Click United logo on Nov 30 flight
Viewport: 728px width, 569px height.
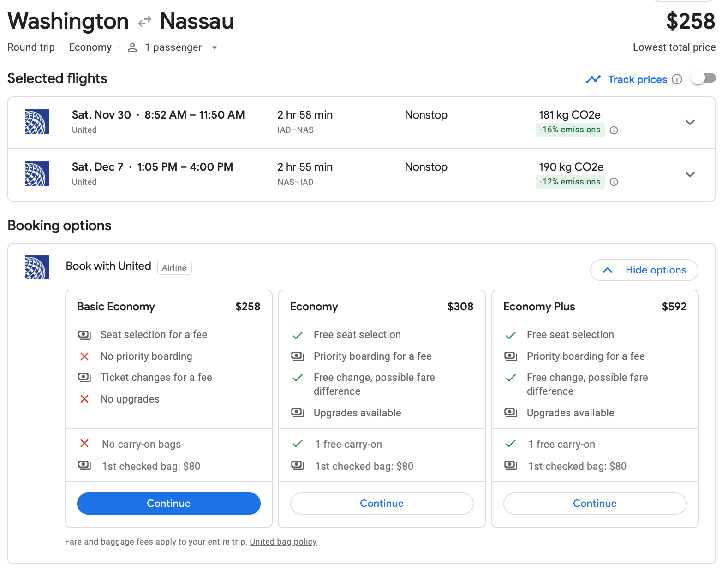(37, 122)
